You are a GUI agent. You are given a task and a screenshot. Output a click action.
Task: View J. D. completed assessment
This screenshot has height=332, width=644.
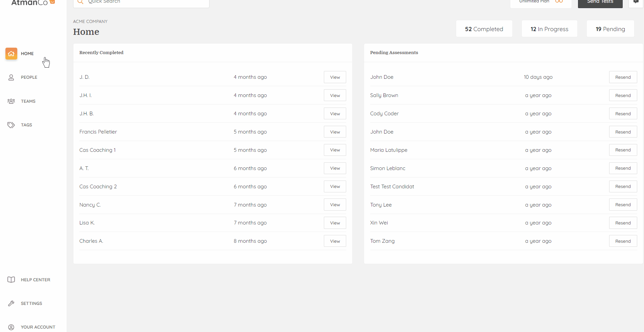pyautogui.click(x=335, y=77)
